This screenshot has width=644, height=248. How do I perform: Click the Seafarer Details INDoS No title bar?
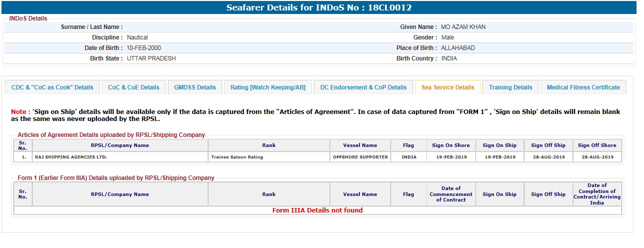pyautogui.click(x=319, y=7)
